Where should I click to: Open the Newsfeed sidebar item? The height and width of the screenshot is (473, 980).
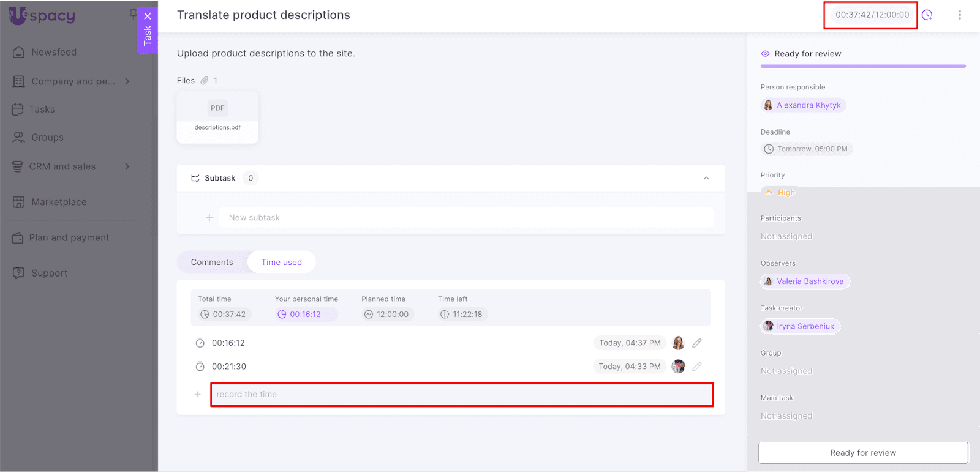click(x=54, y=53)
